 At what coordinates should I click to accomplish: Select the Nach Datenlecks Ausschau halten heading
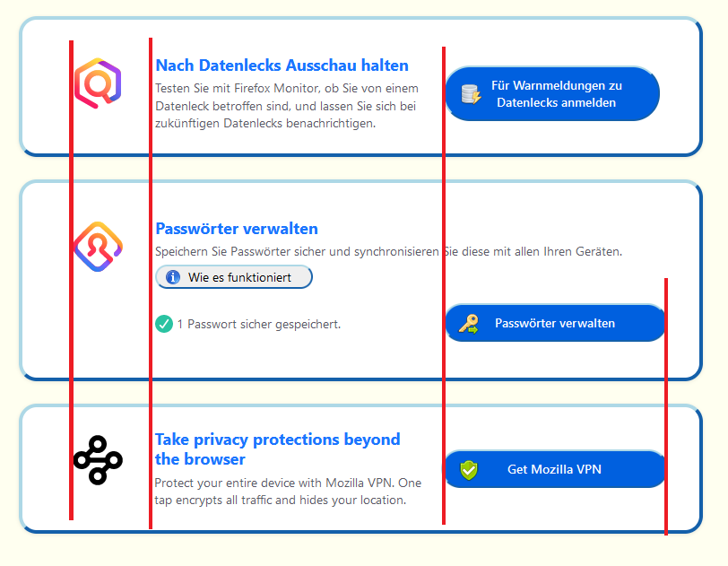tap(282, 65)
